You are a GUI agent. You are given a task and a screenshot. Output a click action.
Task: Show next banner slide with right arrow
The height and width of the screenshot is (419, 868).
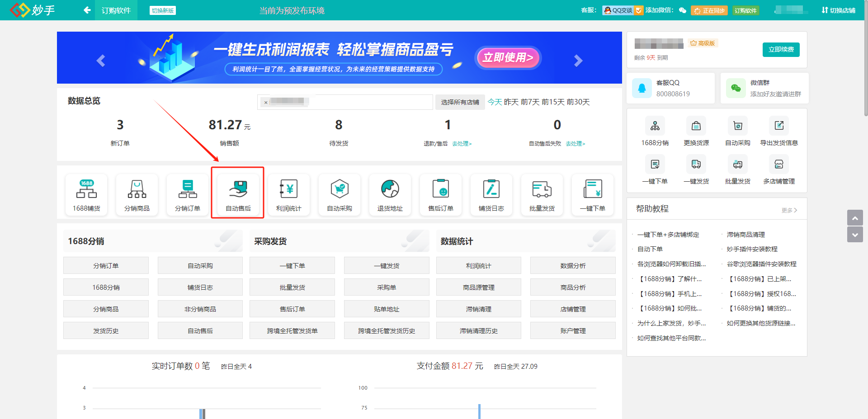tap(578, 61)
